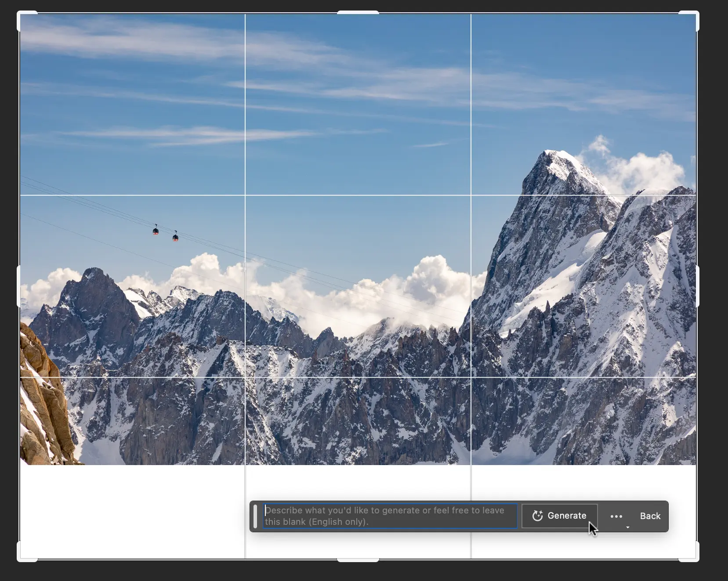Click the right middle crop edge handle
Image resolution: width=728 pixels, height=581 pixels.
point(698,286)
